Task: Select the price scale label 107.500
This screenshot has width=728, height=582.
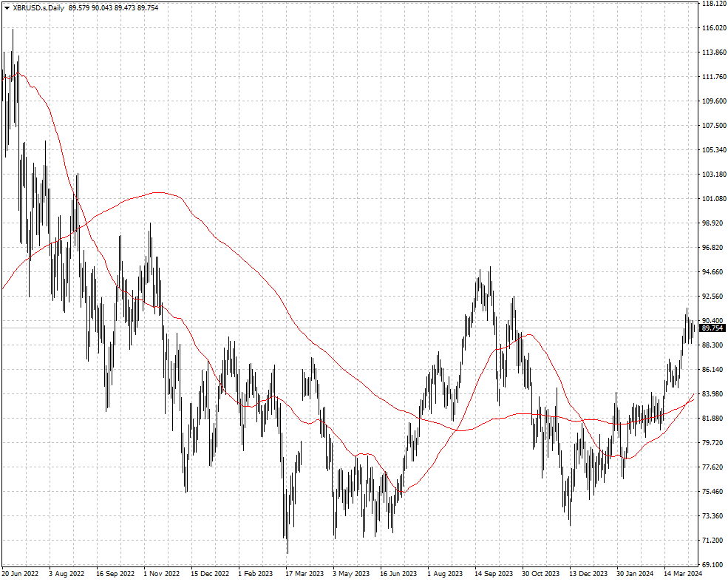Action: pos(715,126)
